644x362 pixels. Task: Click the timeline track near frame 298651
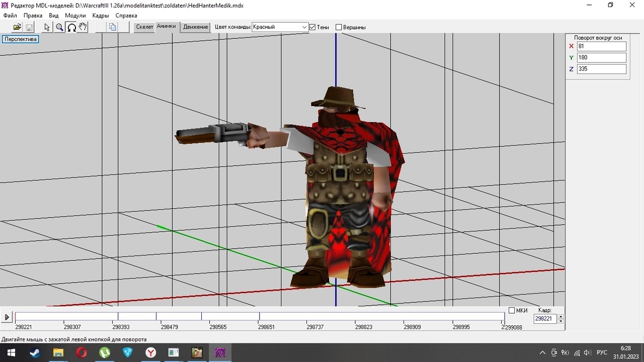point(260,317)
